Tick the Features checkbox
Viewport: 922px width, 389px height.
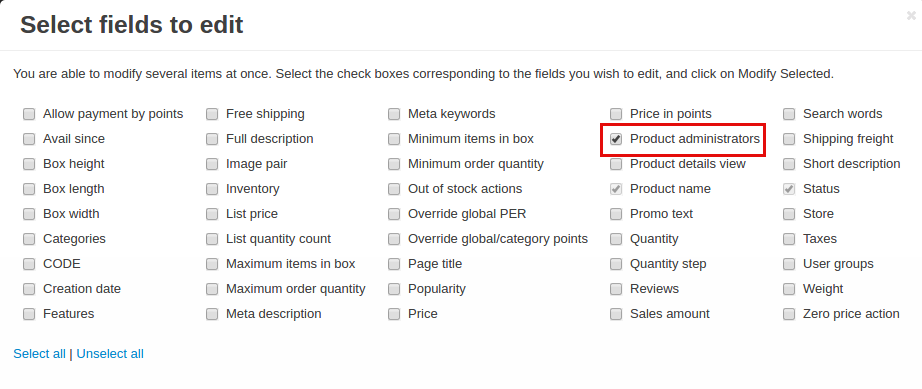click(29, 314)
